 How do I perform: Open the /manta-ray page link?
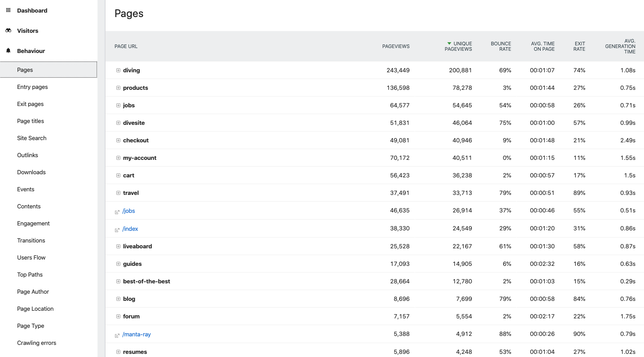pos(137,335)
